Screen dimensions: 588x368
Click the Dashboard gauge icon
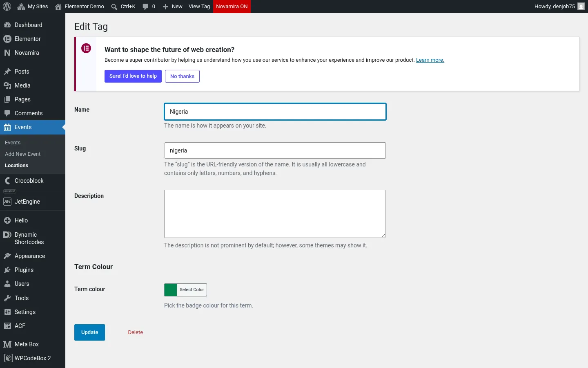[x=7, y=25]
